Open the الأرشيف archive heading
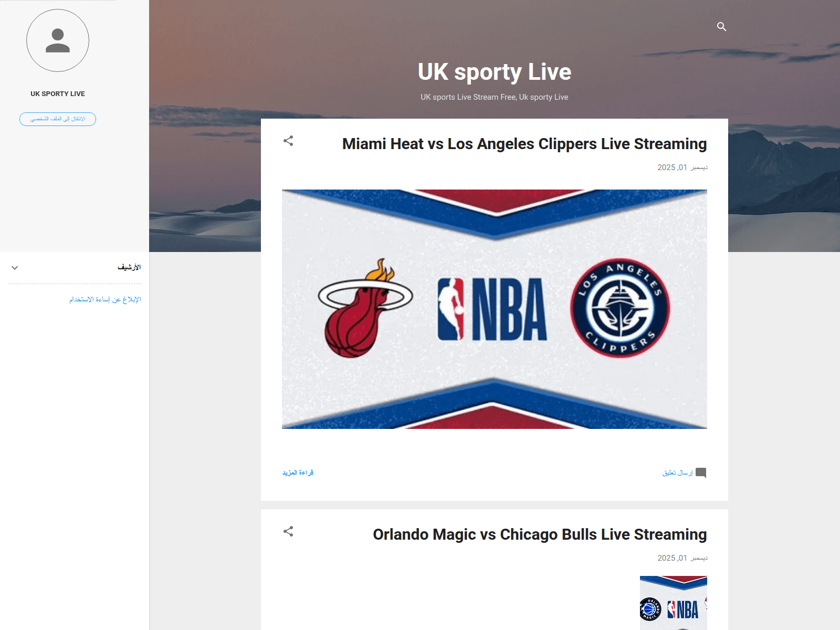The image size is (840, 630). click(x=129, y=267)
